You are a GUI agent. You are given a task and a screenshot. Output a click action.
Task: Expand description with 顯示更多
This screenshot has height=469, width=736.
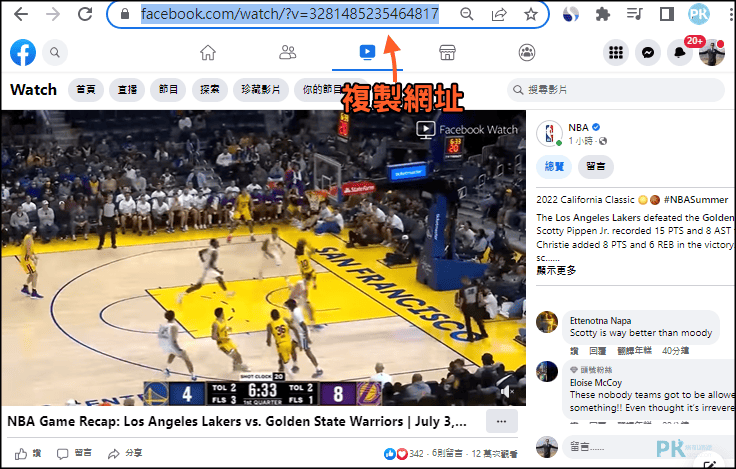click(x=556, y=270)
